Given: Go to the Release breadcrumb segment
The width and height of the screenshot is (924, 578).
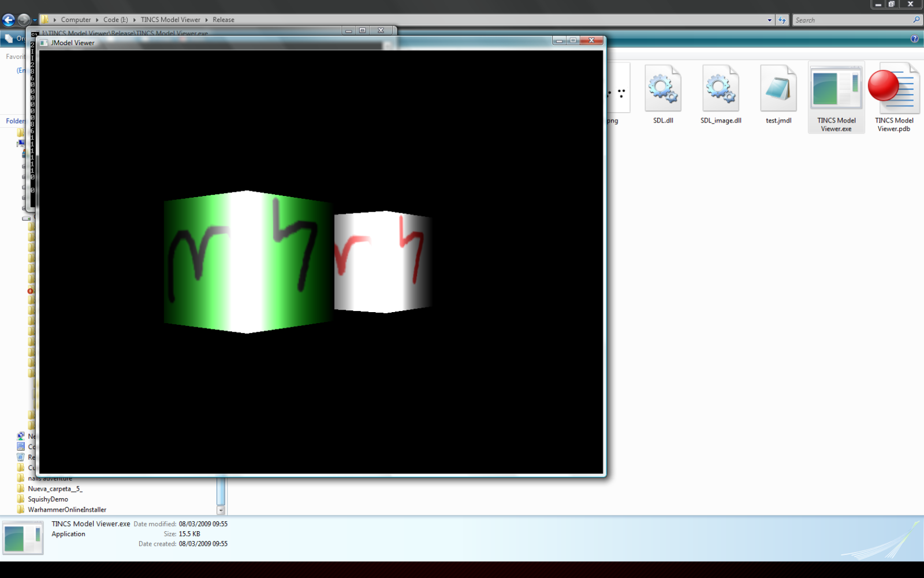Looking at the screenshot, I should 223,20.
